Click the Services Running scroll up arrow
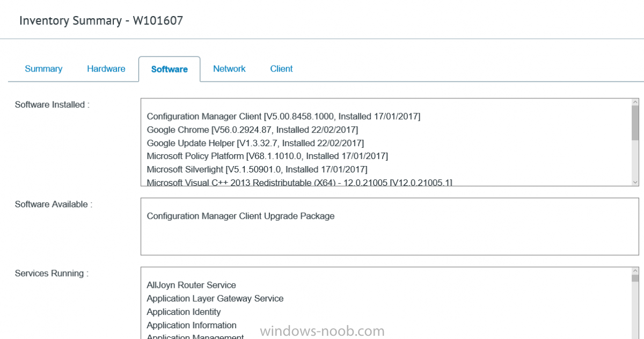Viewport: 644px width, 339px height. [635, 271]
